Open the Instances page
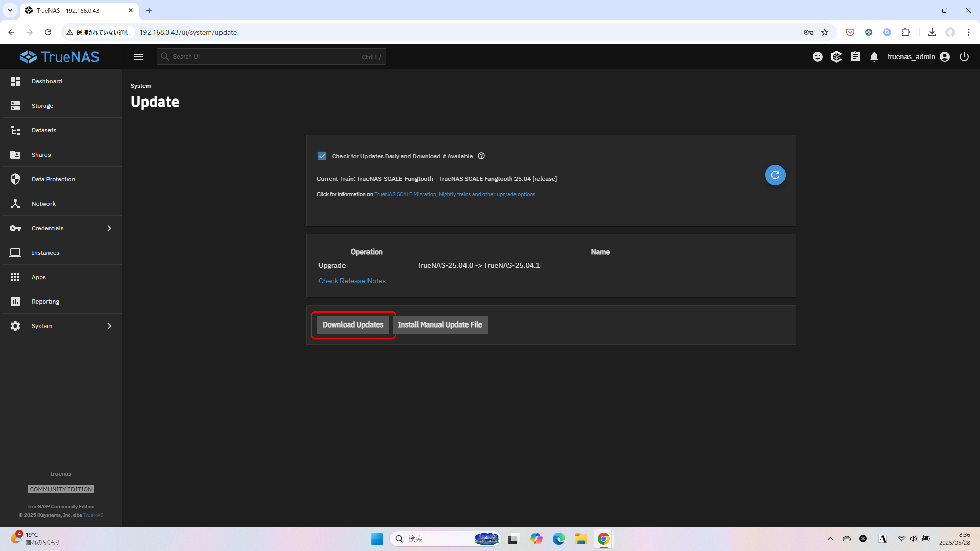This screenshot has height=551, width=980. [x=61, y=253]
